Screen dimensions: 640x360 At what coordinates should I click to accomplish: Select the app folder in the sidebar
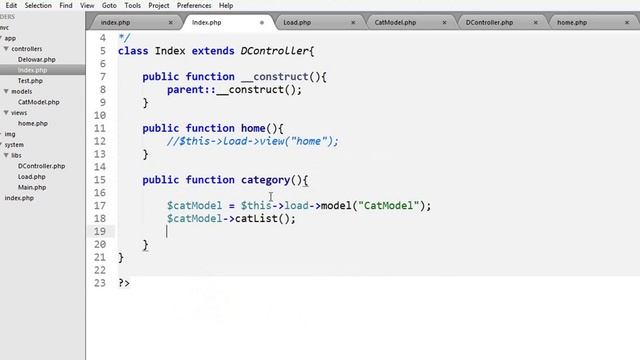click(10, 38)
